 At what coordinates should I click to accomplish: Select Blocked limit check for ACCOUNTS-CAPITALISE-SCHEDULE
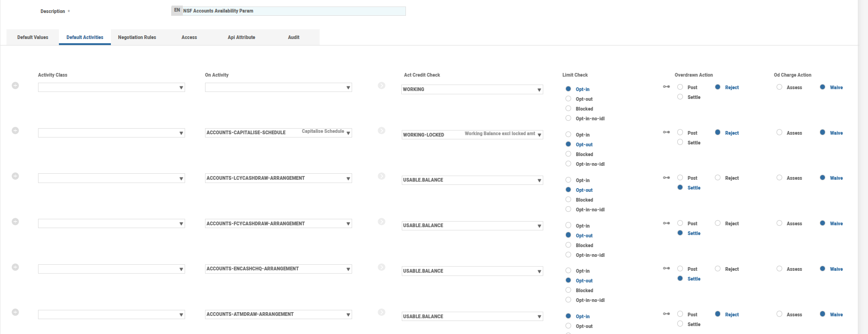[568, 154]
